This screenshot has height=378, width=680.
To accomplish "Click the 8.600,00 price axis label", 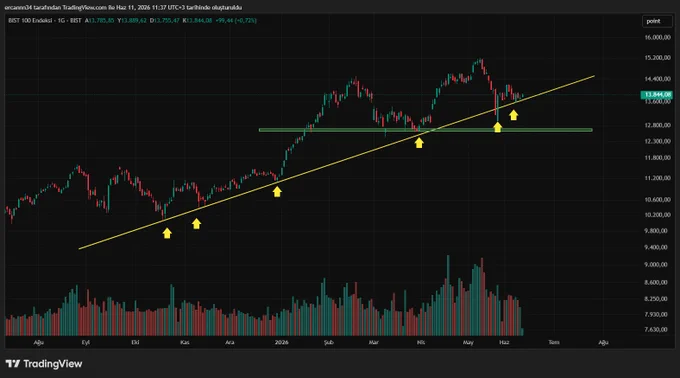I will pyautogui.click(x=656, y=283).
